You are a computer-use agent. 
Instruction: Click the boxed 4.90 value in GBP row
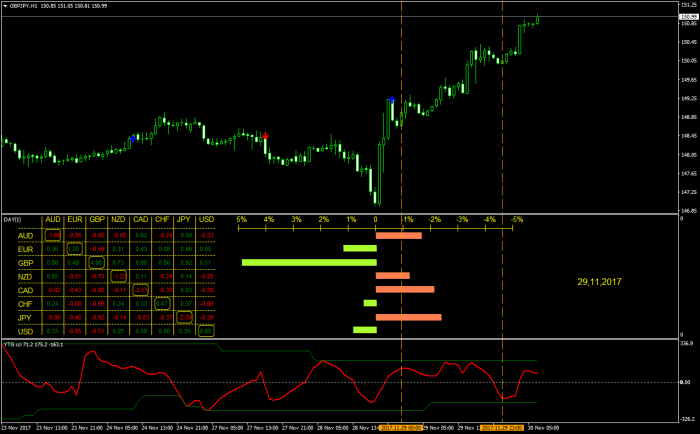click(97, 263)
